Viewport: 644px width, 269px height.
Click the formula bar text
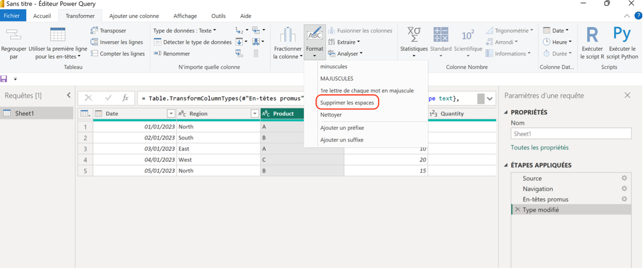click(x=221, y=98)
